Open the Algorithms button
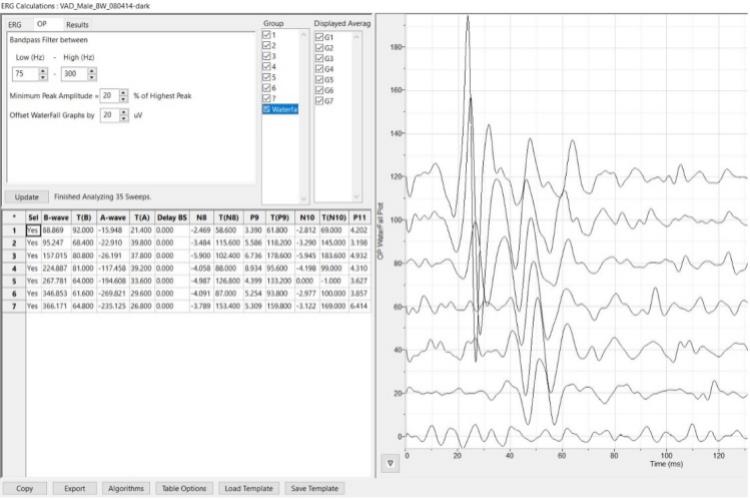 pyautogui.click(x=126, y=488)
